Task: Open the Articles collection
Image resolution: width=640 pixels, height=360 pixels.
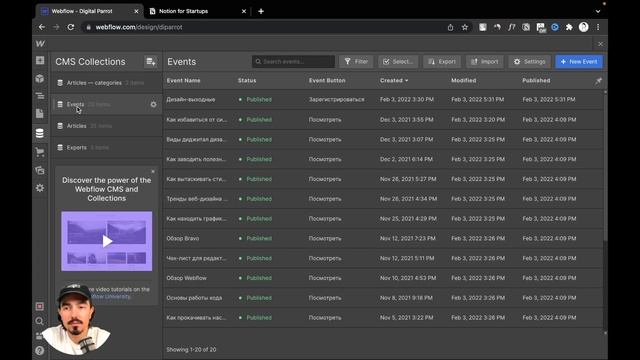Action: point(107,126)
